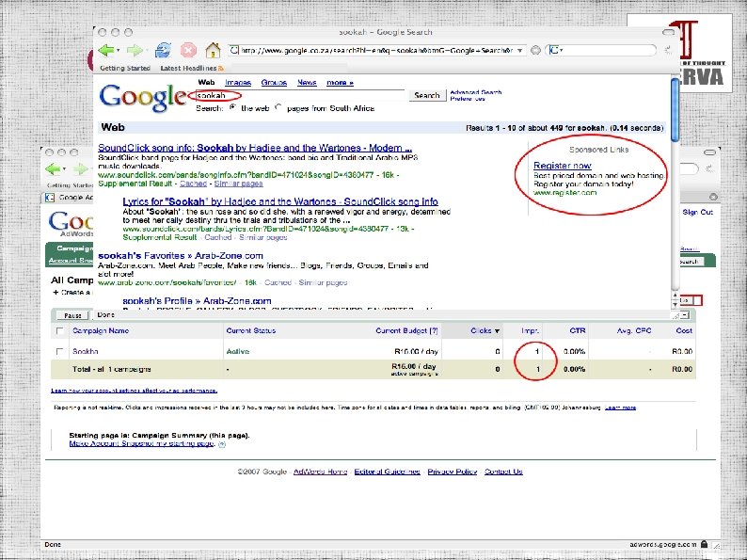
Task: Open the search engine dropdown in the browser search box
Action: [555, 50]
